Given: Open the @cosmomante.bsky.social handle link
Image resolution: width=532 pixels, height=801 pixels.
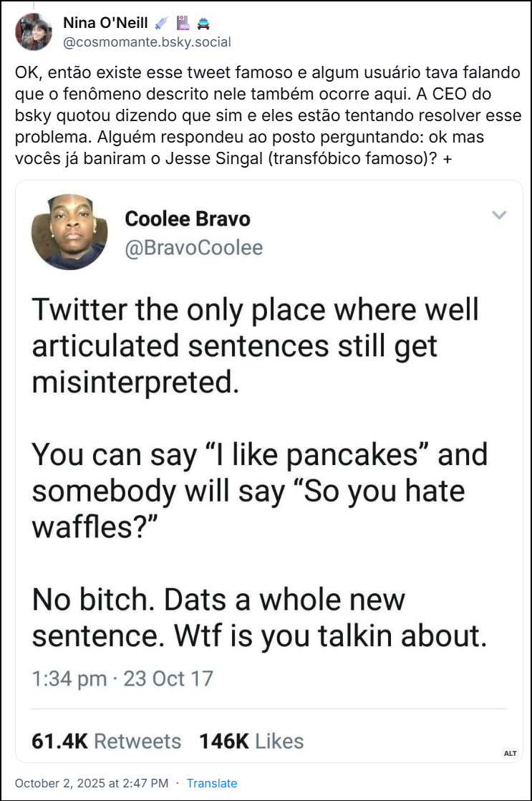Looking at the screenshot, I should [x=147, y=42].
